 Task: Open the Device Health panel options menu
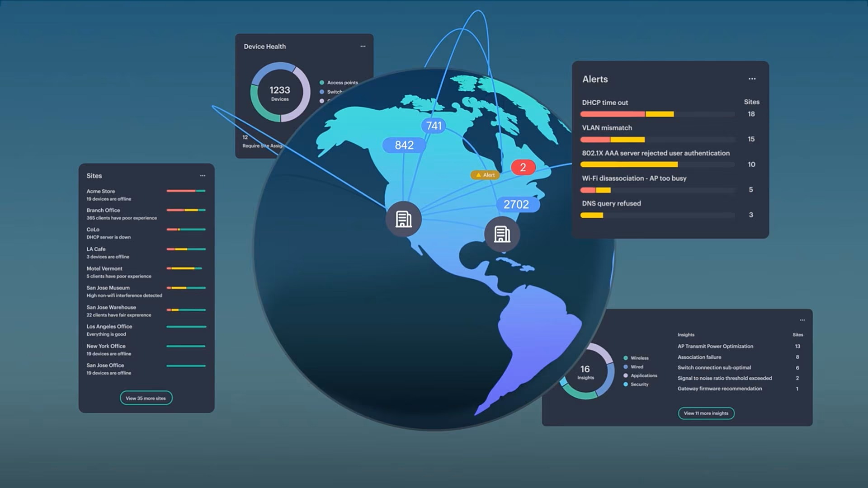click(363, 46)
